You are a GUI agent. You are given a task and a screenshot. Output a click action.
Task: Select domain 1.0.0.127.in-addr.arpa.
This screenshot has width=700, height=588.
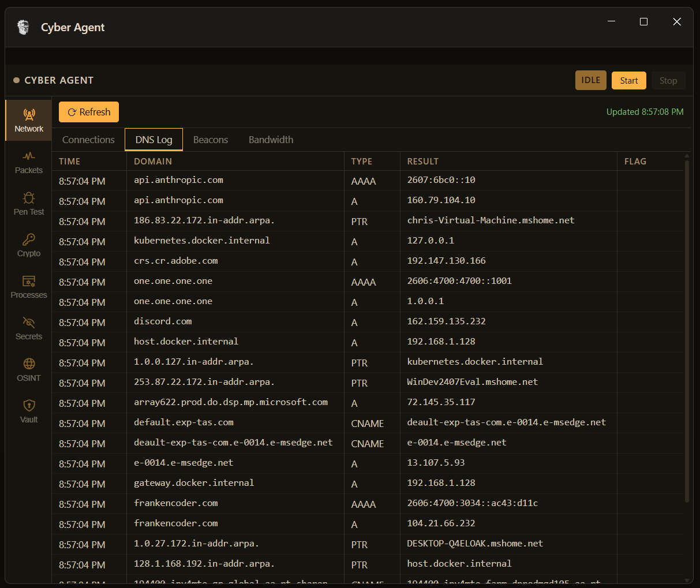[194, 362]
